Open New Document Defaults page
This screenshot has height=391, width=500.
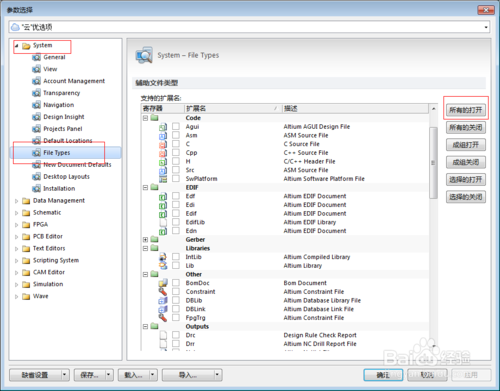(77, 165)
